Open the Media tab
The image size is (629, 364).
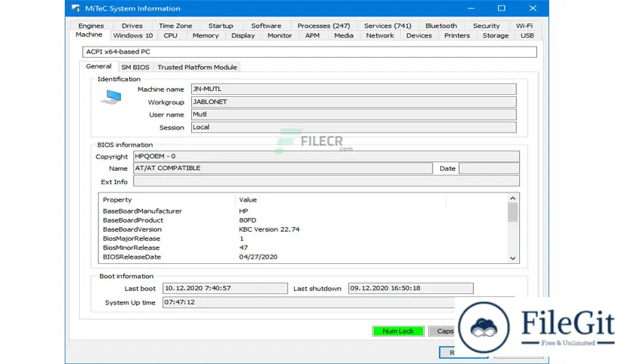tap(344, 35)
